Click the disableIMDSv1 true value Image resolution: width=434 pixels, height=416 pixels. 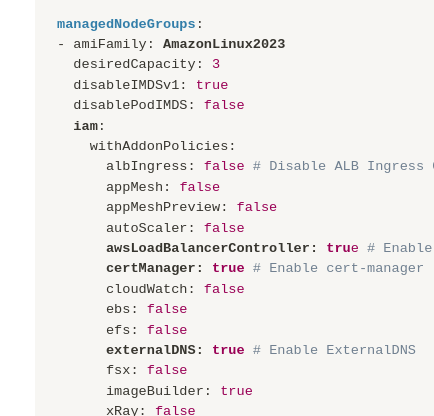pos(212,85)
